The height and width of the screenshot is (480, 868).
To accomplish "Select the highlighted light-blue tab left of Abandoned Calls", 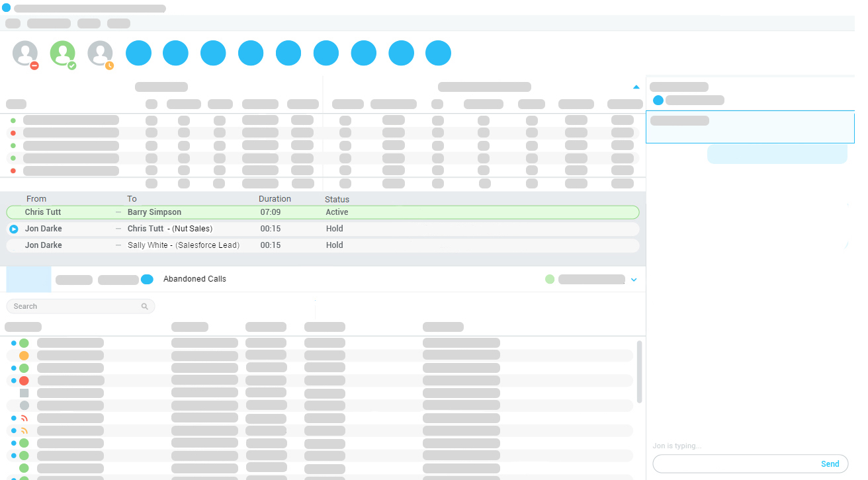I will point(28,279).
